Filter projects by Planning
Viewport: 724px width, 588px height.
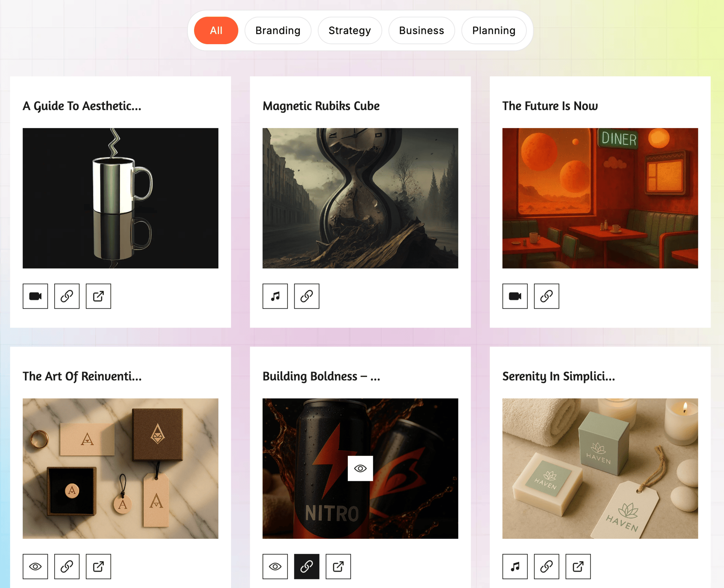pyautogui.click(x=493, y=30)
